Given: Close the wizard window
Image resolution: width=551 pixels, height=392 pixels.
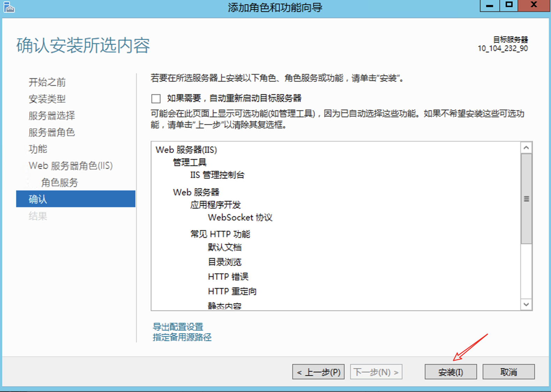Looking at the screenshot, I should pos(534,6).
